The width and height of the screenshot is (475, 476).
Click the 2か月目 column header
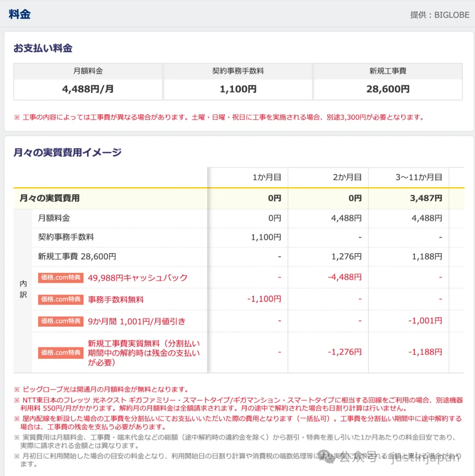pyautogui.click(x=347, y=177)
